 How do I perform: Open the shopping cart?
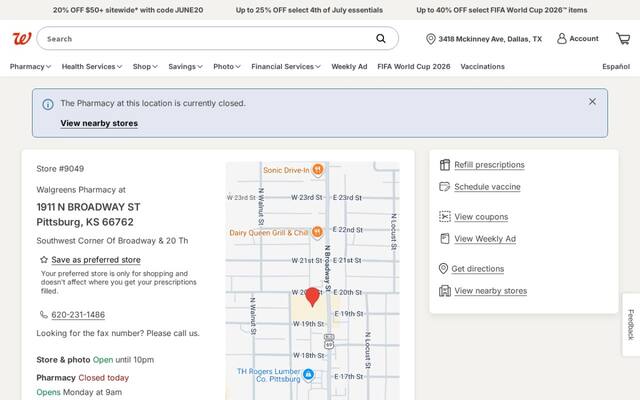623,38
